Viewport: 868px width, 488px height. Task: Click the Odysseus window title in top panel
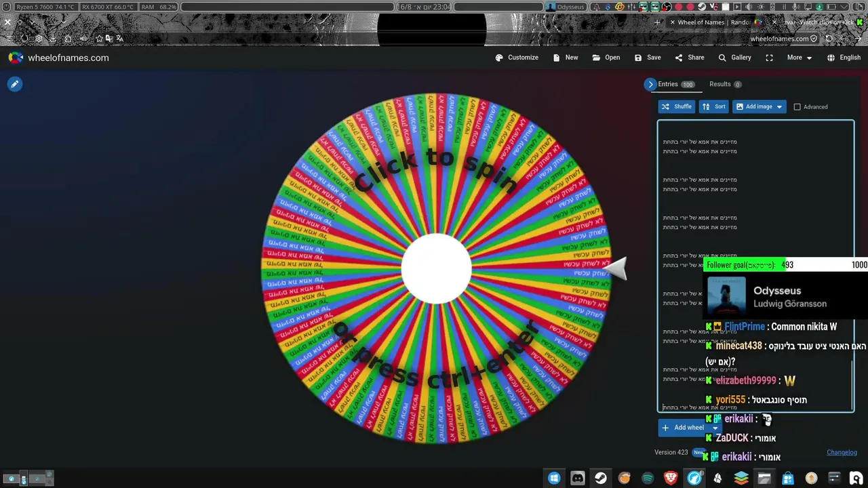pyautogui.click(x=566, y=7)
